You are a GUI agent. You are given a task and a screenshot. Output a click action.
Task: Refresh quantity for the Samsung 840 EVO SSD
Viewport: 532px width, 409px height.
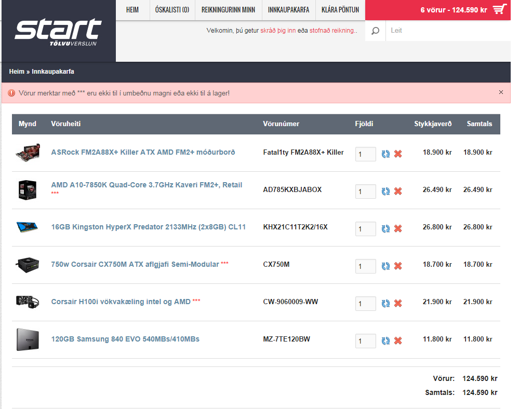click(385, 340)
